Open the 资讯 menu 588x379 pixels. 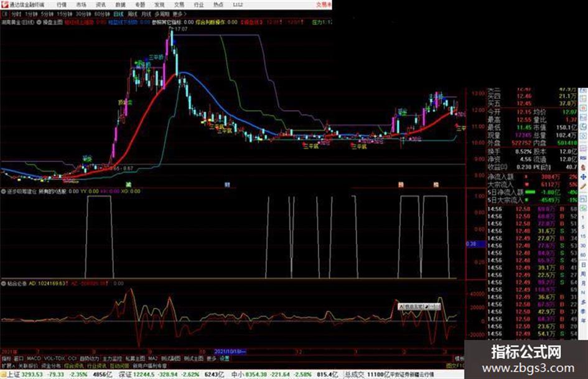point(101,4)
